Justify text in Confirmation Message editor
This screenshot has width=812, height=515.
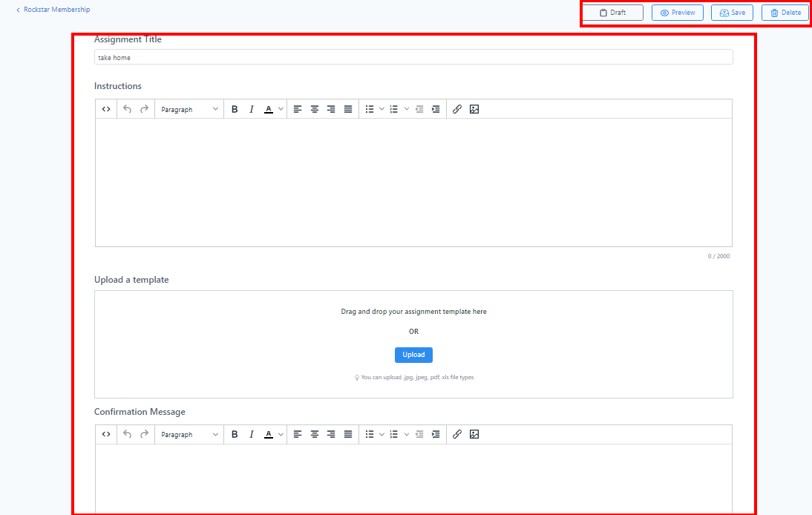point(348,434)
